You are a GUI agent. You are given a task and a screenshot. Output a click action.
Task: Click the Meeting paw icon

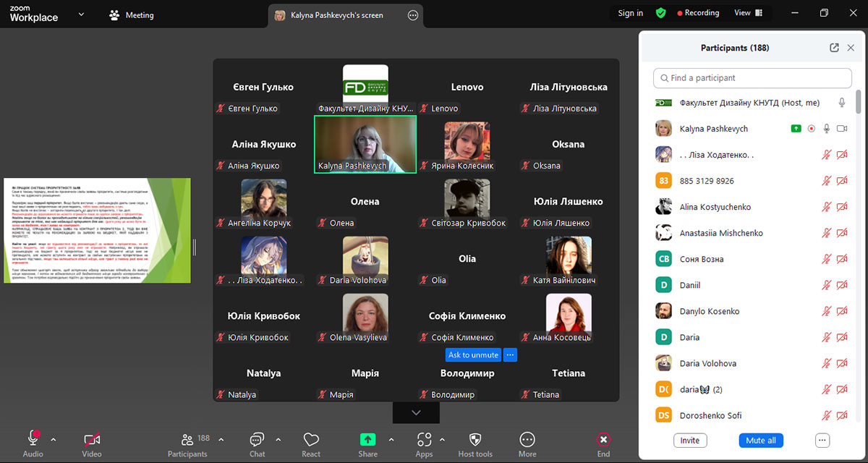click(x=114, y=14)
